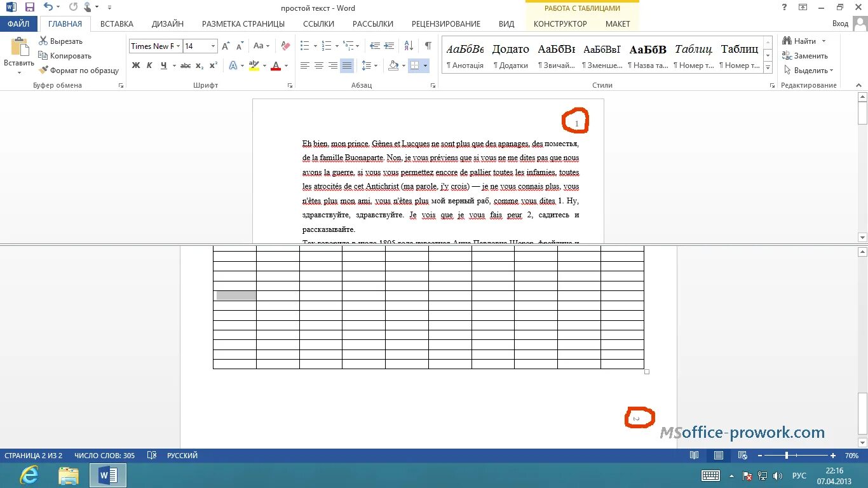This screenshot has height=488, width=868.
Task: Toggle justified text alignment
Action: 347,65
